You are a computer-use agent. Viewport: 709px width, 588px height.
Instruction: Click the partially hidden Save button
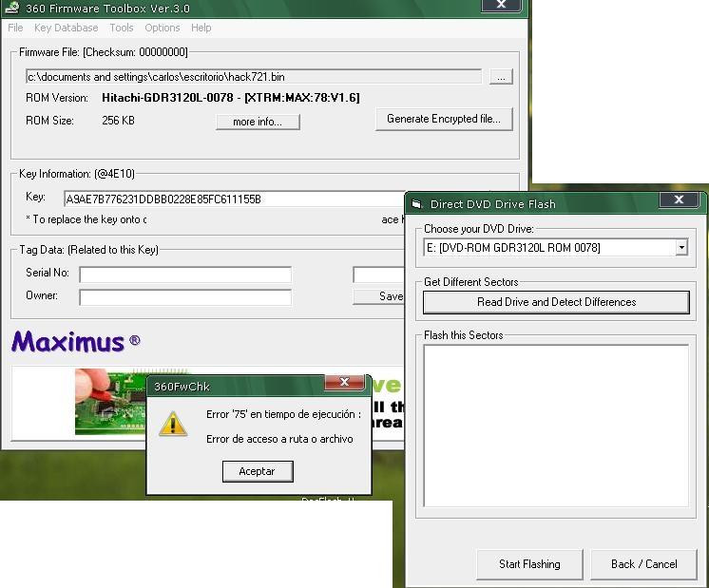pyautogui.click(x=379, y=296)
